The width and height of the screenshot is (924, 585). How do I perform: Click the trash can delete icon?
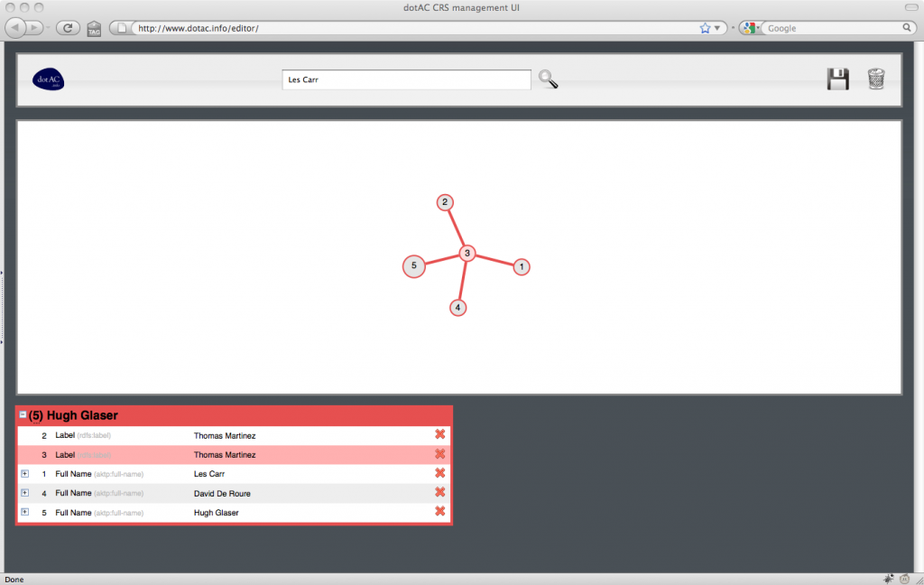tap(876, 79)
